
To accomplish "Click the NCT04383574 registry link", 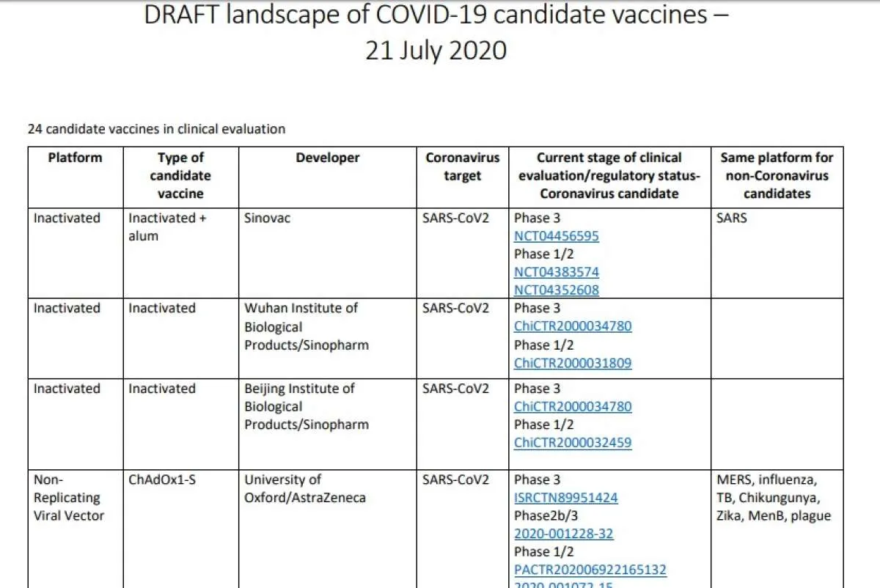I will tap(556, 272).
